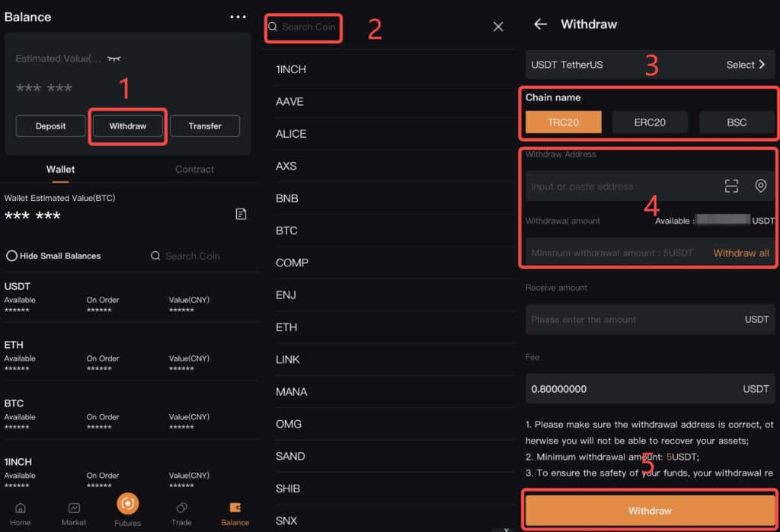Select the ERC20 chain
780x532 pixels.
tap(650, 123)
